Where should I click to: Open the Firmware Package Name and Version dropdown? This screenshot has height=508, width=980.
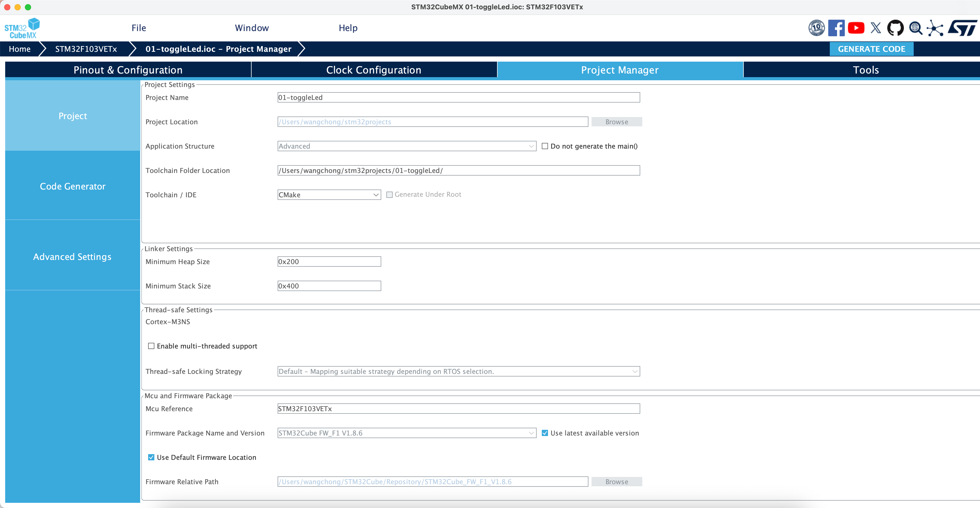tap(407, 433)
